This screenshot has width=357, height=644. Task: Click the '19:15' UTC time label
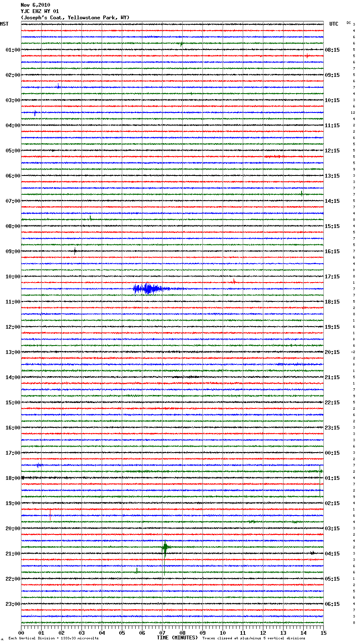[332, 327]
